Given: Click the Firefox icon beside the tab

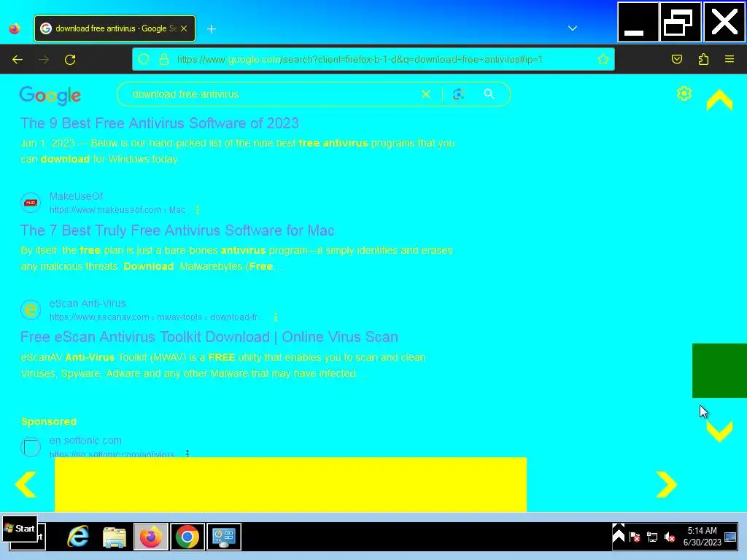Looking at the screenshot, I should [15, 28].
